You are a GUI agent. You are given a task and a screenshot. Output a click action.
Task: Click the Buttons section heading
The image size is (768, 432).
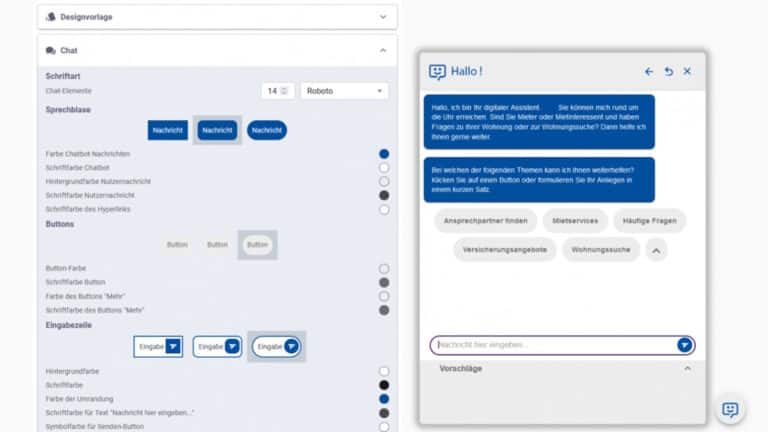(x=60, y=224)
